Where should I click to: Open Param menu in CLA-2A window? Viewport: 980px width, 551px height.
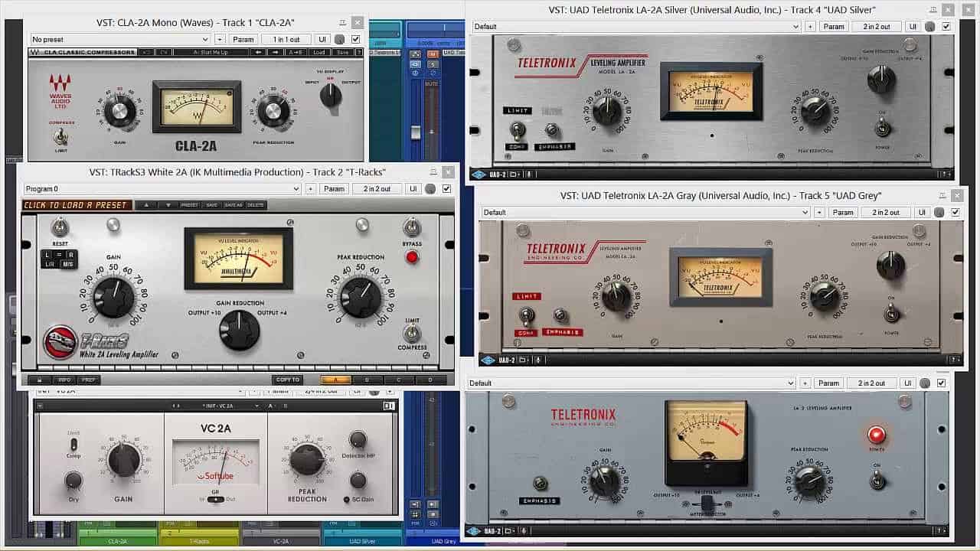tap(243, 39)
